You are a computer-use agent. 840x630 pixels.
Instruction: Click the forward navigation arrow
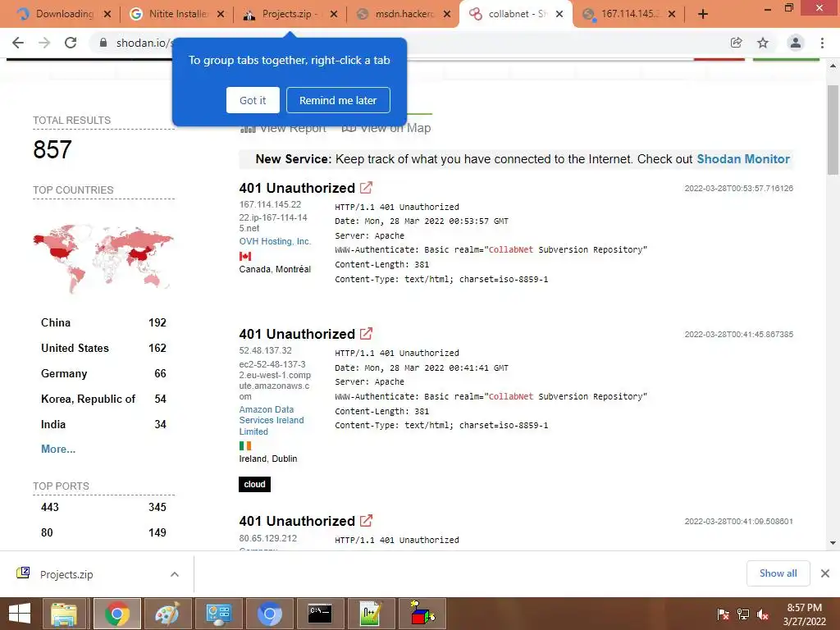click(44, 43)
